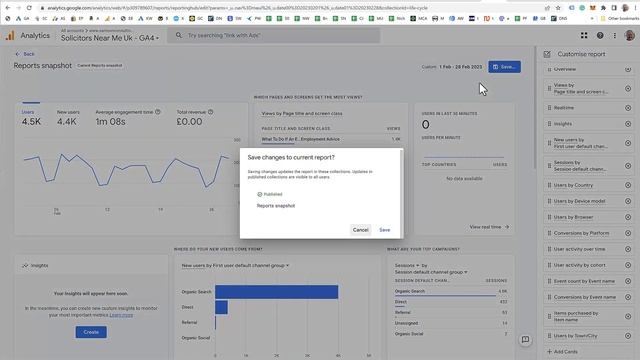Click the user profile avatar in Analytics header

(629, 35)
